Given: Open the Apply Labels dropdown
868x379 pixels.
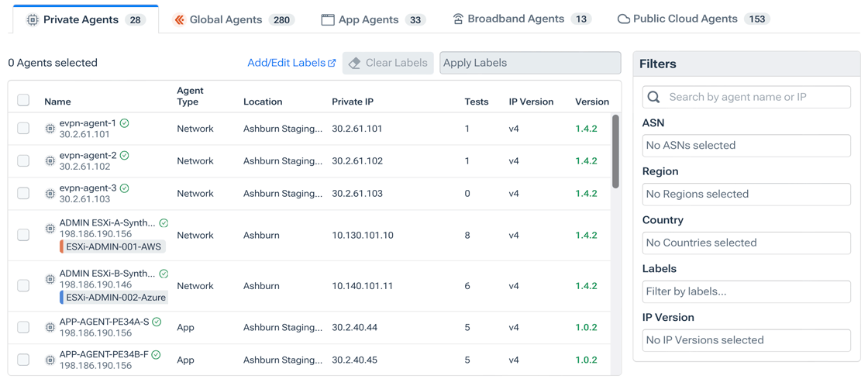Looking at the screenshot, I should point(530,63).
